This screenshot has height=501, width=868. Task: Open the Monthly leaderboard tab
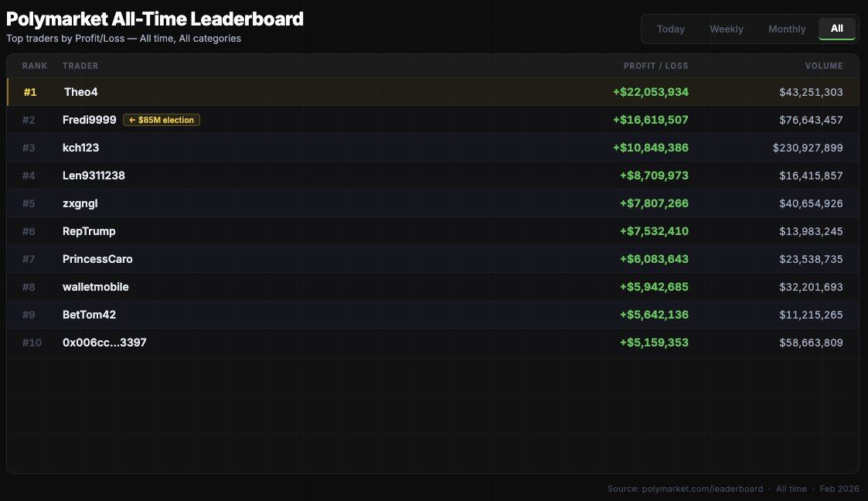point(787,29)
